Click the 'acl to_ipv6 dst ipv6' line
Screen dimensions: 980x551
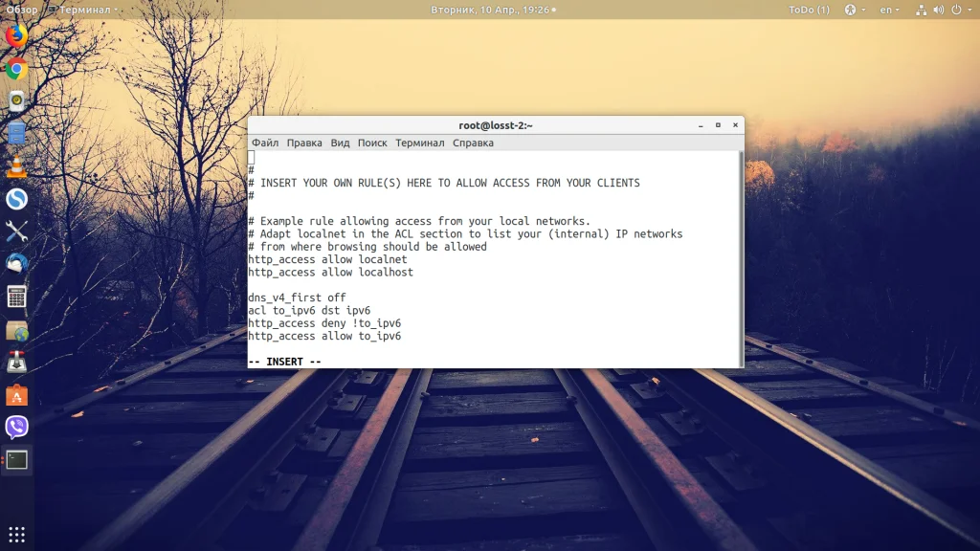309,310
